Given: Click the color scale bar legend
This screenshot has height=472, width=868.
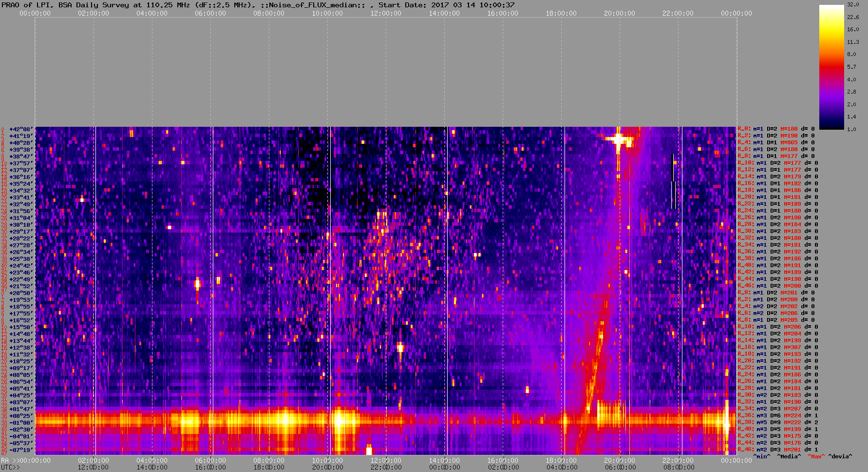Looking at the screenshot, I should tap(831, 67).
